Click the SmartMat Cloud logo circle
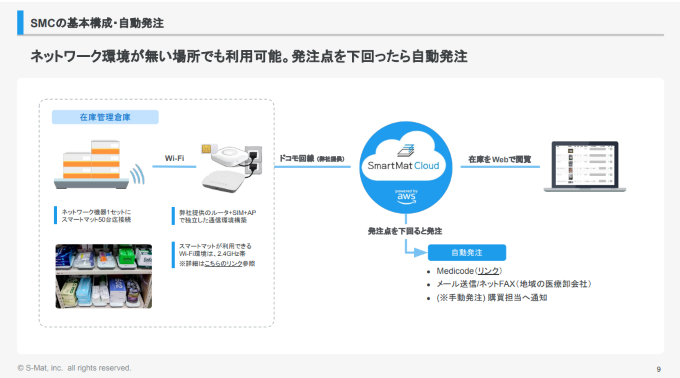Viewport: 680px width, 378px height. [x=405, y=167]
